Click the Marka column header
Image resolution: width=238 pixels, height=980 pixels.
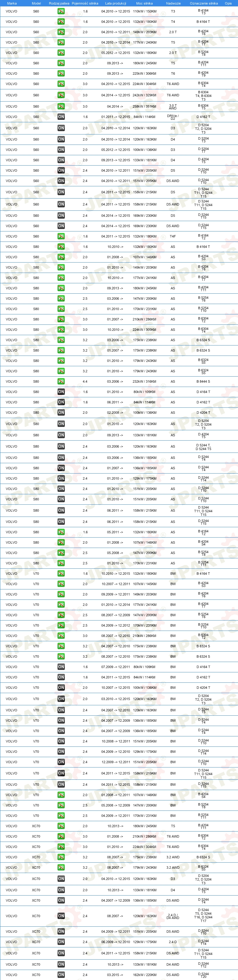[x=12, y=3]
